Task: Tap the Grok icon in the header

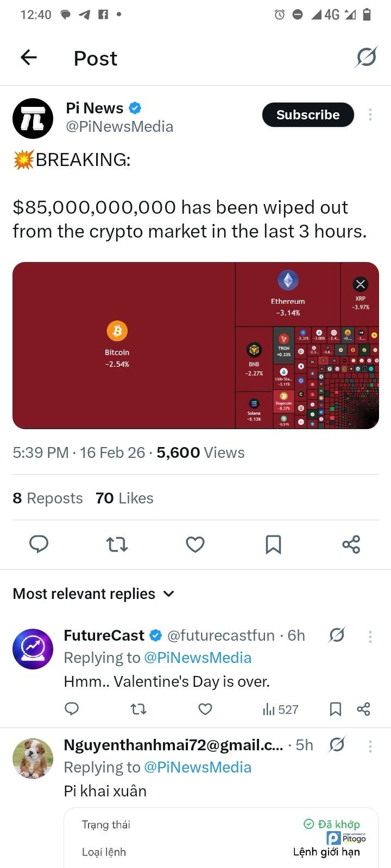Action: pyautogui.click(x=367, y=57)
